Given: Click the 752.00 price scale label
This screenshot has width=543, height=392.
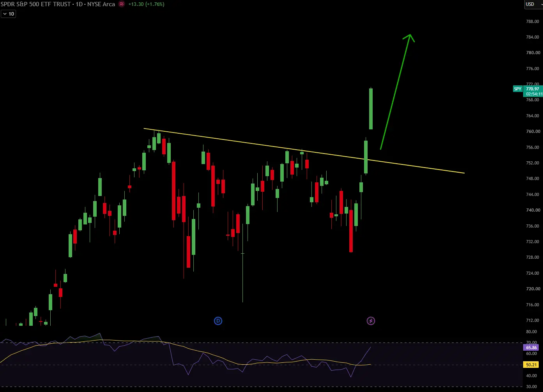Looking at the screenshot, I should (533, 163).
